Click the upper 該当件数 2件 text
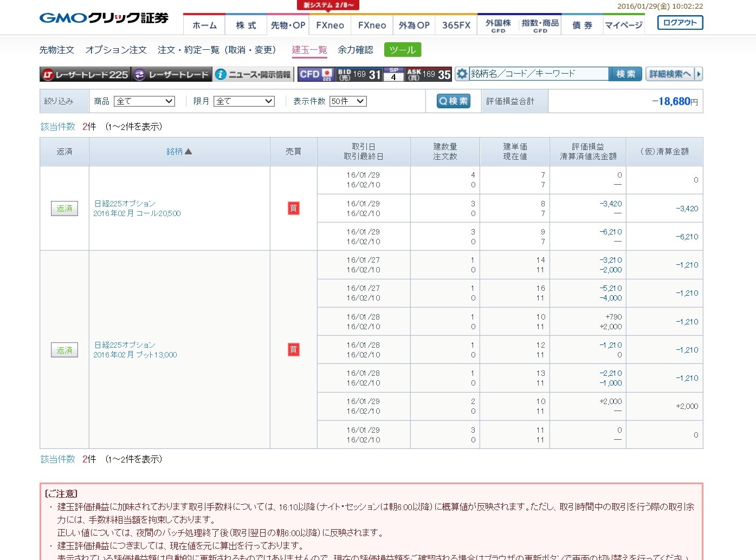This screenshot has height=560, width=756. point(68,127)
